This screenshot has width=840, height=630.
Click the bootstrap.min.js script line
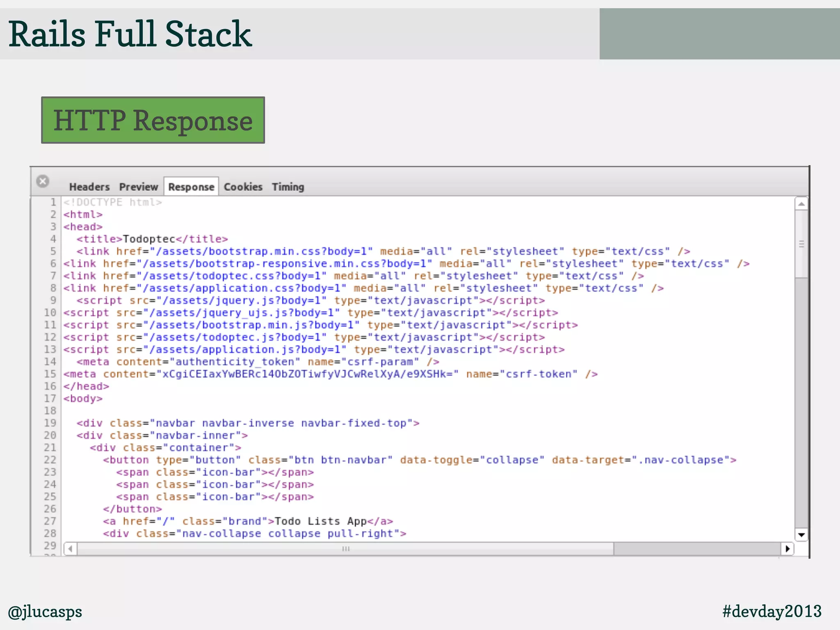pos(320,325)
